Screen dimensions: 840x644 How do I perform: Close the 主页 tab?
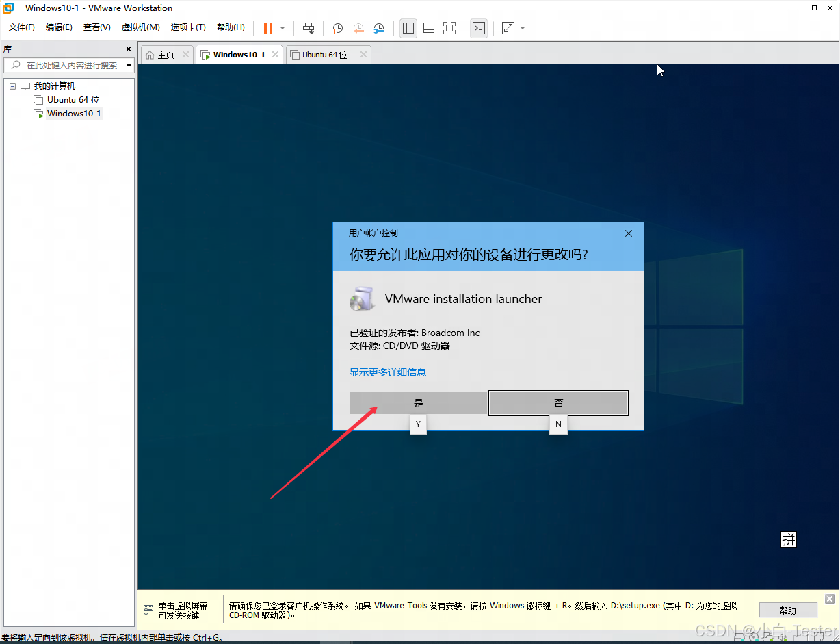coord(185,55)
